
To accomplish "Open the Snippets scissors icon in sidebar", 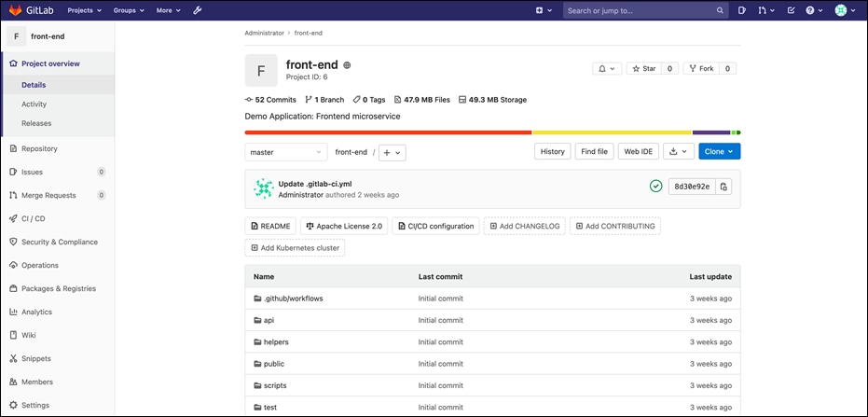I will 13,358.
